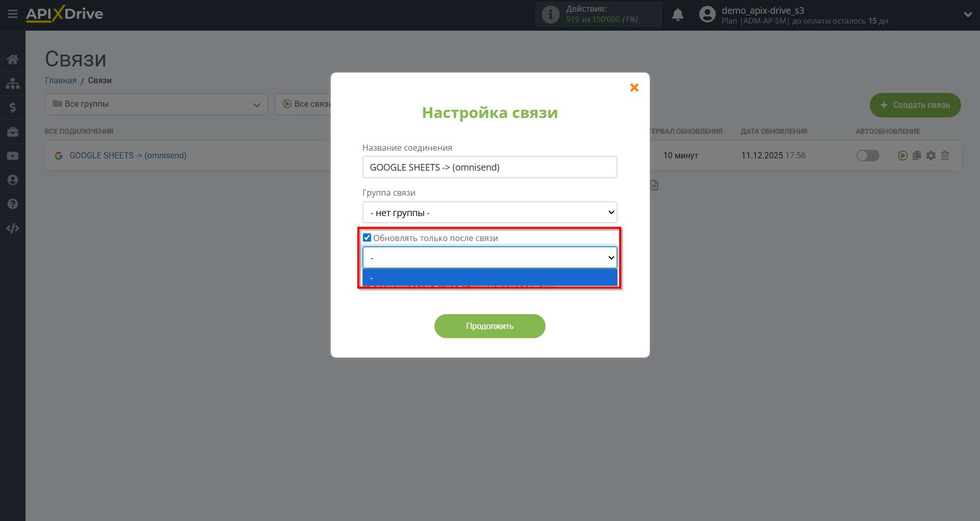The height and width of the screenshot is (521, 980).
Task: Delete the connection with the trash icon
Action: 945,156
